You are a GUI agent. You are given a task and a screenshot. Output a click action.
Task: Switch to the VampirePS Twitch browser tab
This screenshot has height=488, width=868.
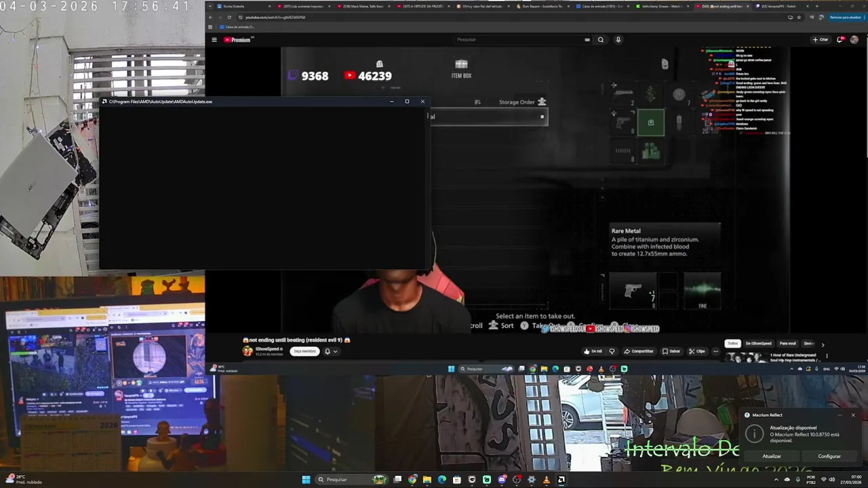(781, 6)
